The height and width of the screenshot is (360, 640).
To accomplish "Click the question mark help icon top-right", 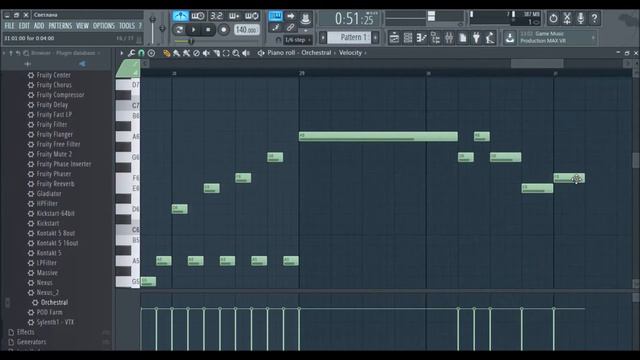I will coord(594,18).
